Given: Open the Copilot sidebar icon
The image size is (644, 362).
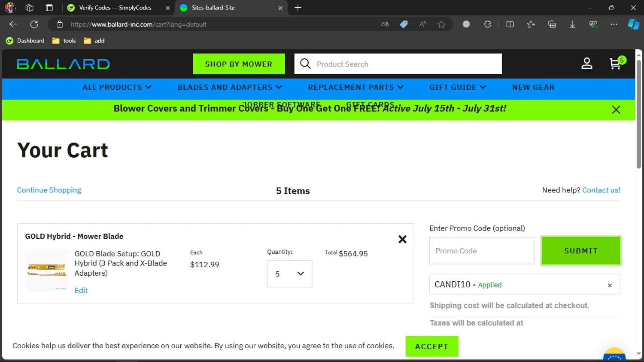Looking at the screenshot, I should [634, 24].
